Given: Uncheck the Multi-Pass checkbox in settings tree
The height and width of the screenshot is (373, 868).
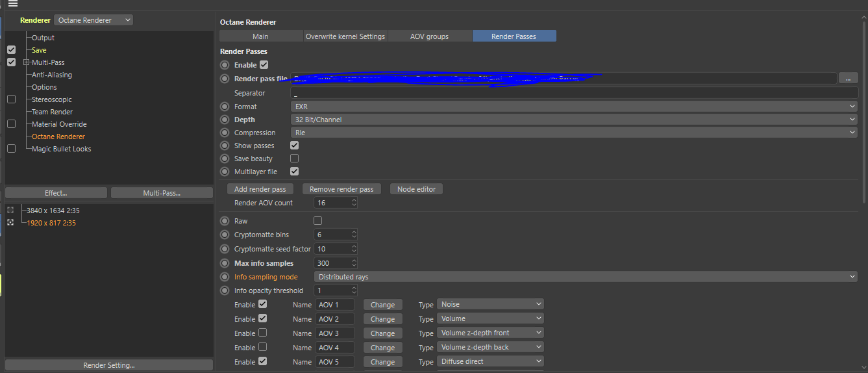Looking at the screenshot, I should click(11, 62).
